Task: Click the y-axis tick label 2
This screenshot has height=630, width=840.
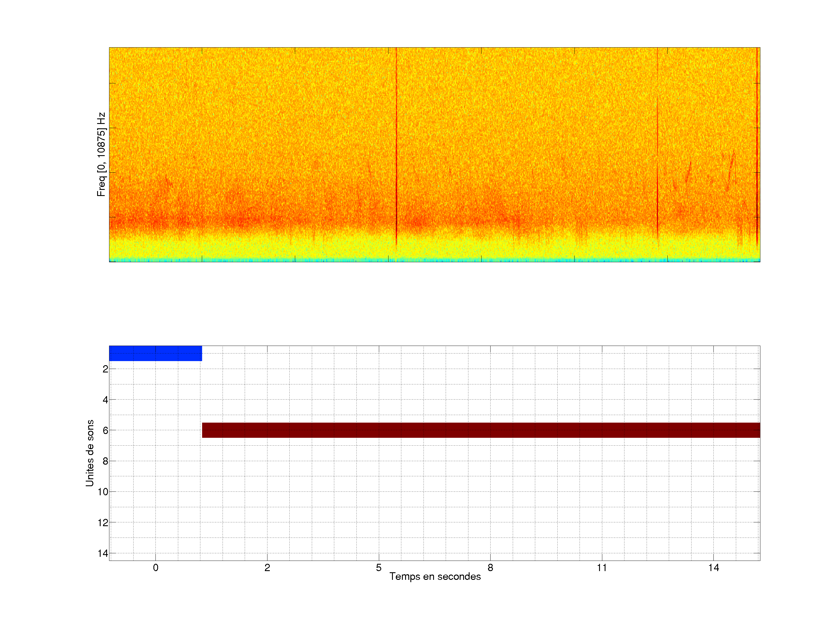Action: tap(105, 369)
